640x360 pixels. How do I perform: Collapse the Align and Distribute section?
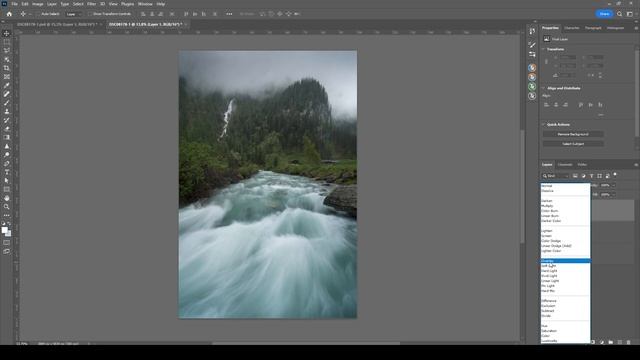pos(543,88)
